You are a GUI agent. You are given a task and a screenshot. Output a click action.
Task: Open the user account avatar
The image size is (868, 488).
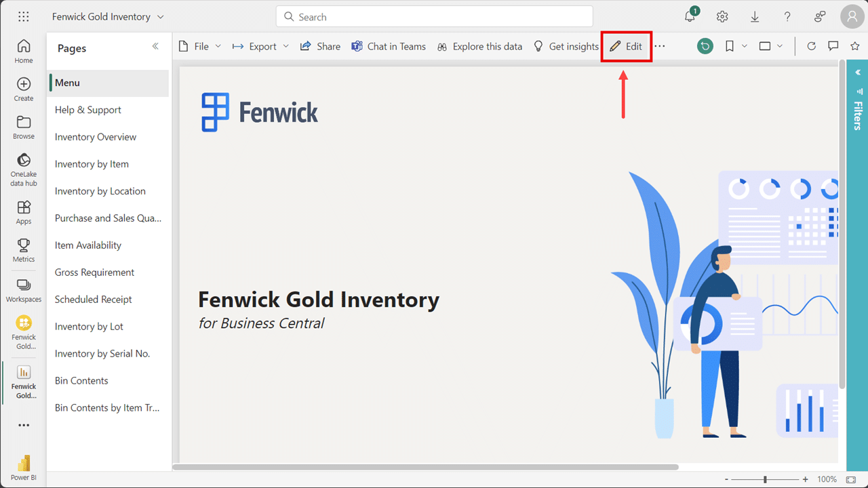(852, 17)
